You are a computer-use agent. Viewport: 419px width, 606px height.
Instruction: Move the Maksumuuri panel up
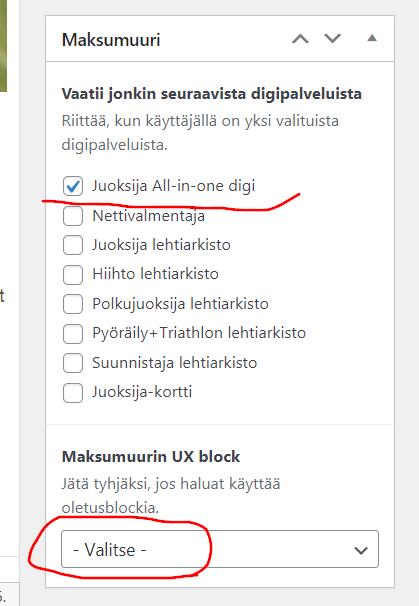[x=300, y=39]
